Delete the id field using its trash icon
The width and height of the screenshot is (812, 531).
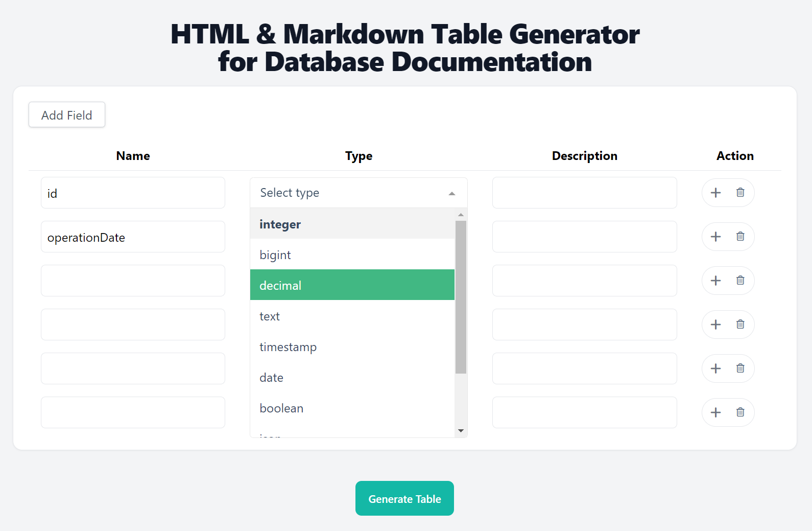740,193
